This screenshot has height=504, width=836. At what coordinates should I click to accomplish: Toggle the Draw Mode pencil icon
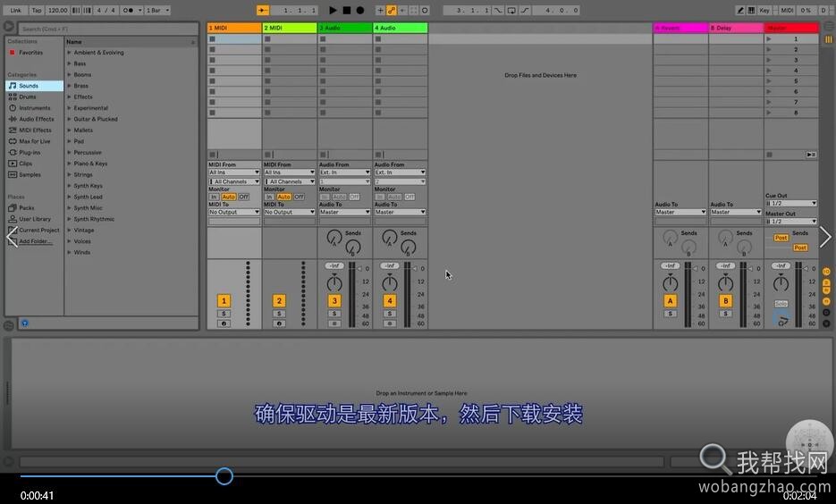click(740, 10)
